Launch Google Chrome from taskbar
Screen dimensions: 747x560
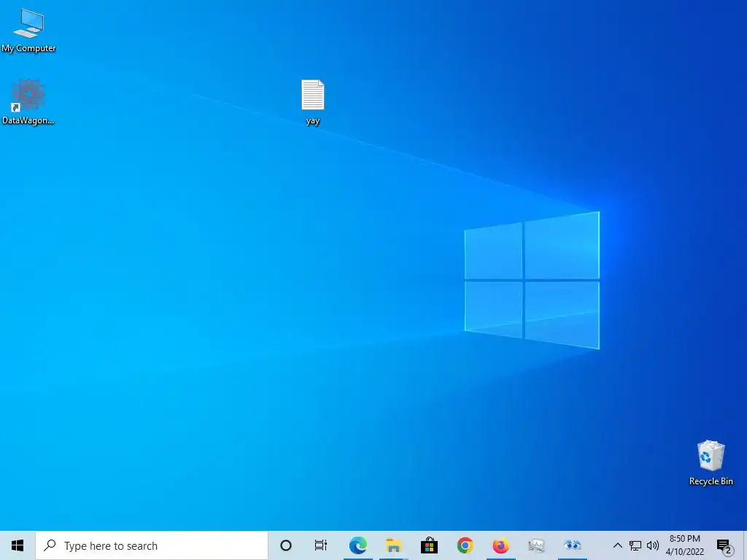pyautogui.click(x=465, y=545)
